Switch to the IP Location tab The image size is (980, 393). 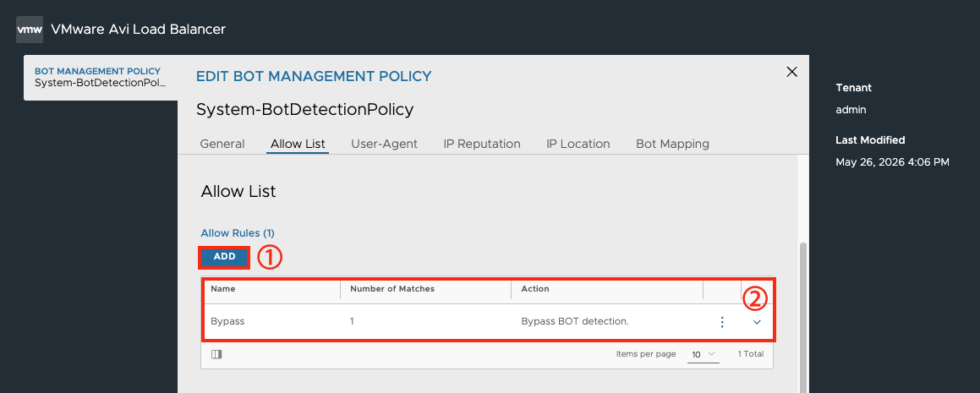(578, 144)
